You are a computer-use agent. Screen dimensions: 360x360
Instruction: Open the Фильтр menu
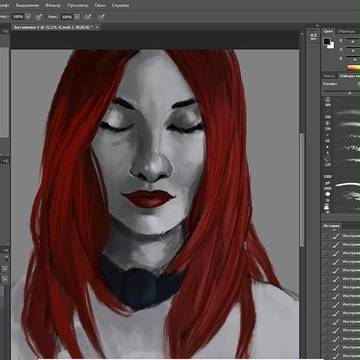[53, 5]
